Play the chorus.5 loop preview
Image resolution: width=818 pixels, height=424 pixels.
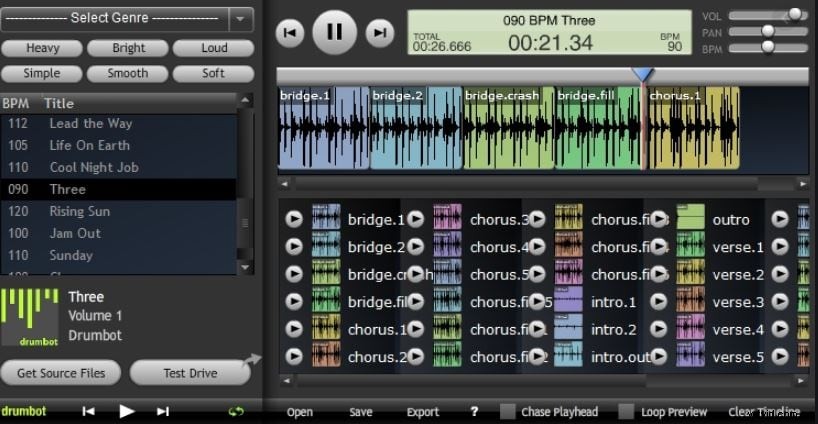coord(415,274)
